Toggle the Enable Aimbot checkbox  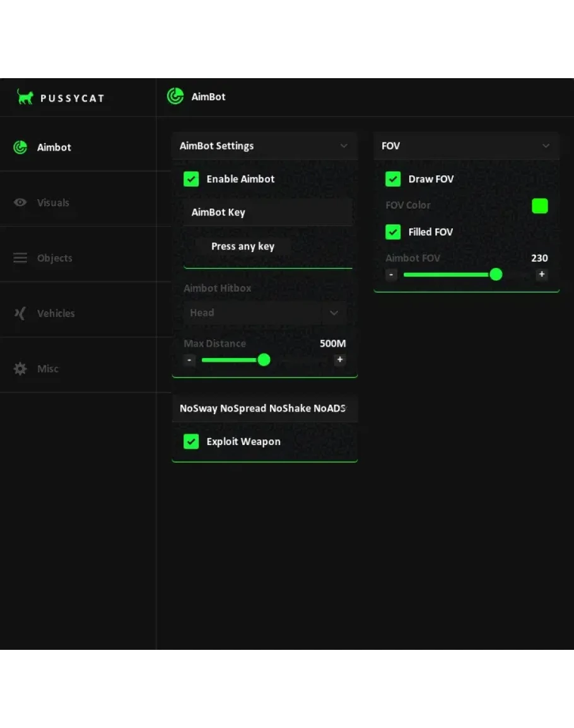click(x=191, y=179)
